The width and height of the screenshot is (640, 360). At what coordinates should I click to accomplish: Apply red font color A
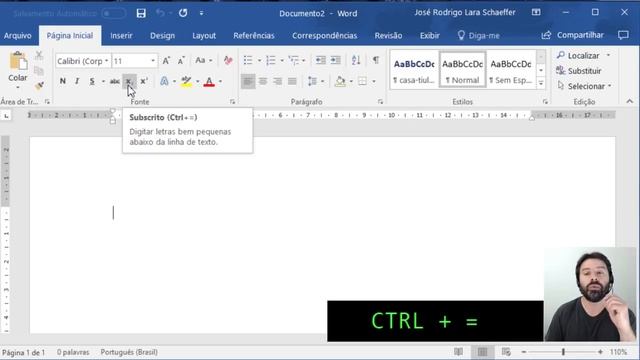coord(209,81)
